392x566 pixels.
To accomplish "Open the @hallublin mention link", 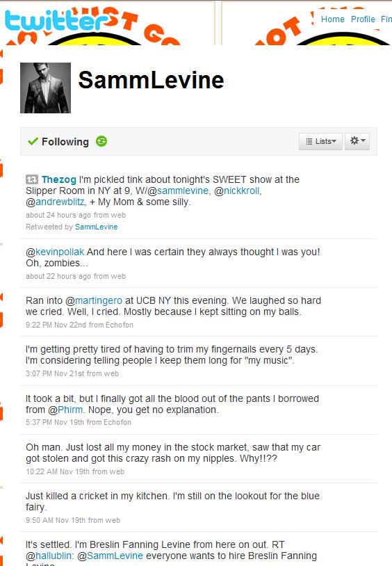I will click(53, 556).
